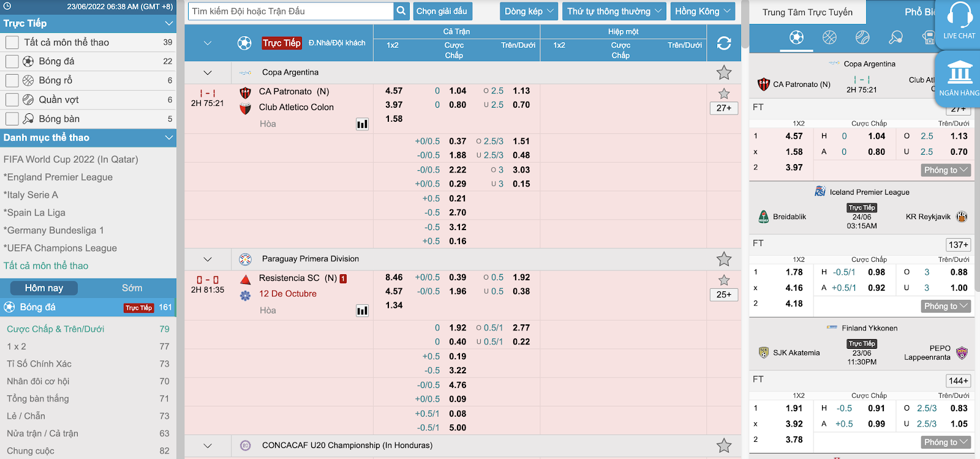
Task: Select the 1 x 2 market
Action: tap(17, 346)
